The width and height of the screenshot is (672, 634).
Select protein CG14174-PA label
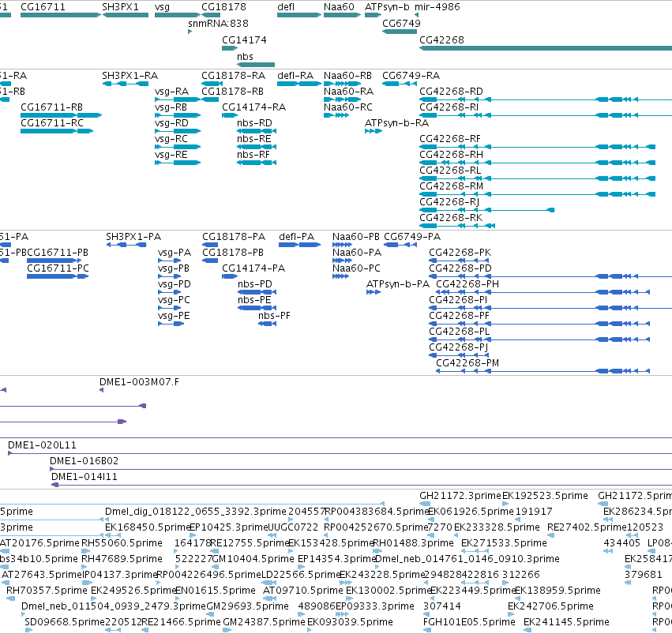(253, 268)
